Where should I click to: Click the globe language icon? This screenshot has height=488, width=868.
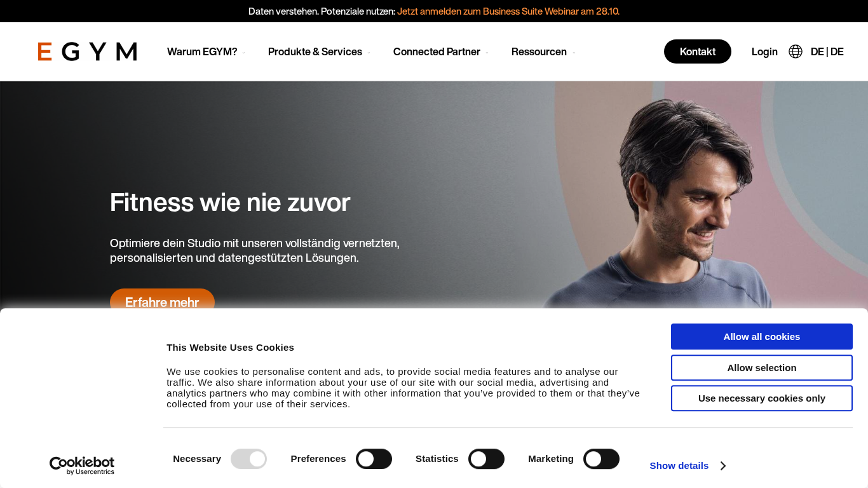796,51
